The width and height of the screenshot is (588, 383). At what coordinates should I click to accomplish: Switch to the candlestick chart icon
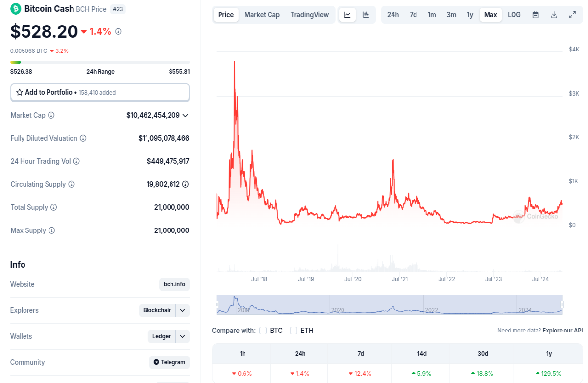tap(366, 15)
